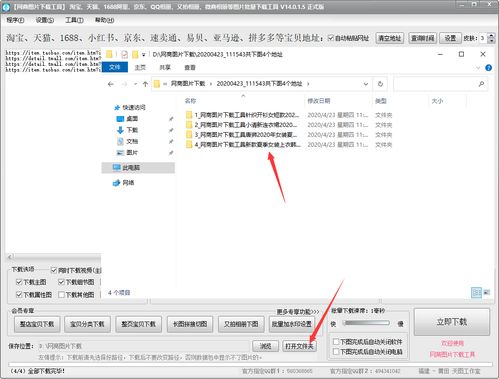499x379 pixels.
Task: Switch to details view in Explorer
Action: click(476, 293)
